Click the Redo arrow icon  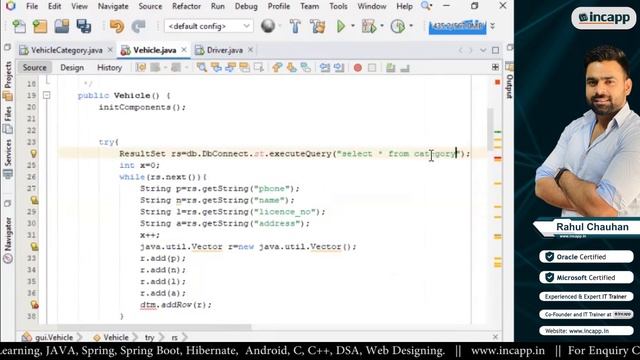(x=138, y=27)
